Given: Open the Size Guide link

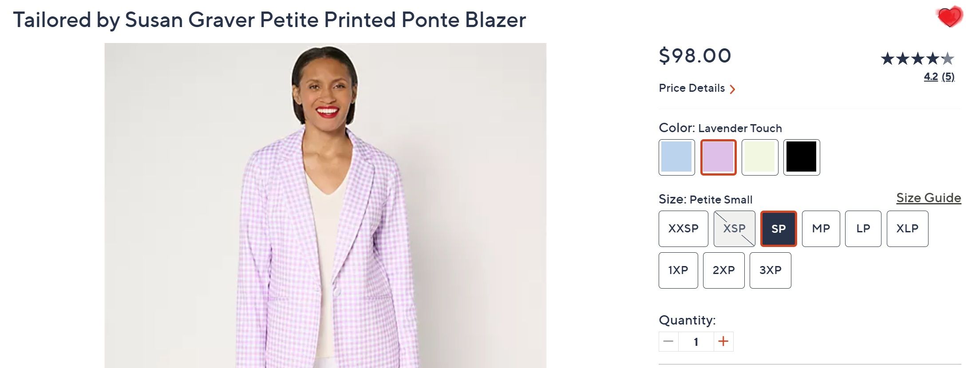Looking at the screenshot, I should tap(929, 198).
